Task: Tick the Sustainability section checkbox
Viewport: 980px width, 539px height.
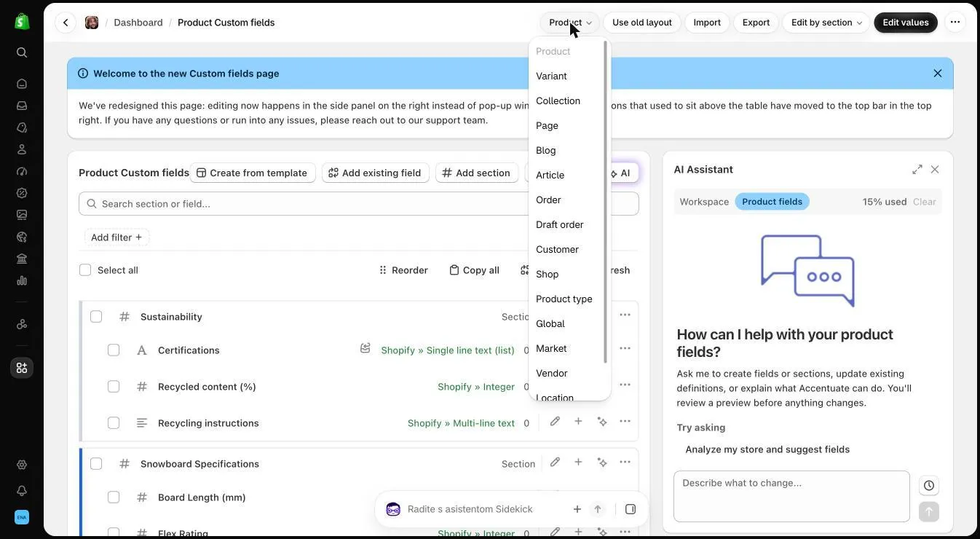Action: click(x=96, y=316)
